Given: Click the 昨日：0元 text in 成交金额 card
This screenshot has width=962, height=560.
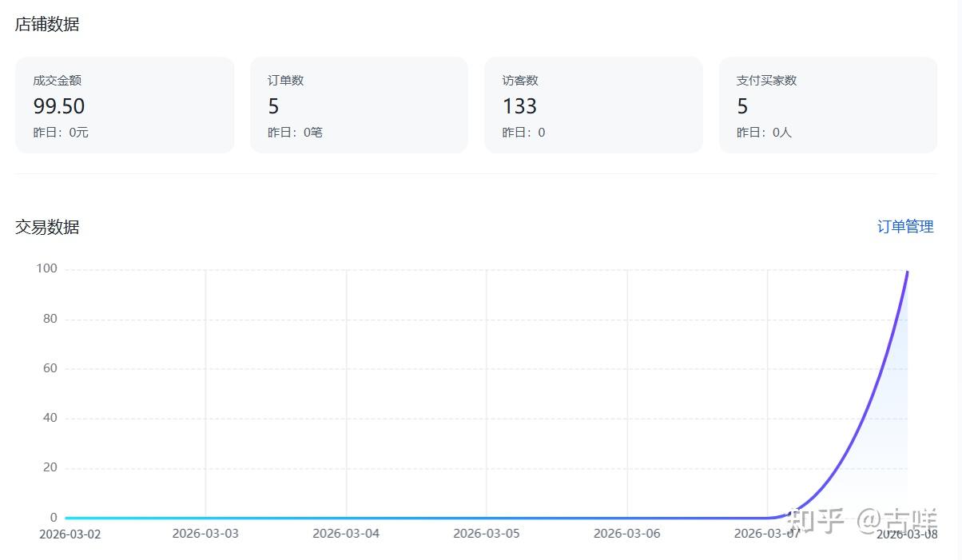Looking at the screenshot, I should [61, 133].
